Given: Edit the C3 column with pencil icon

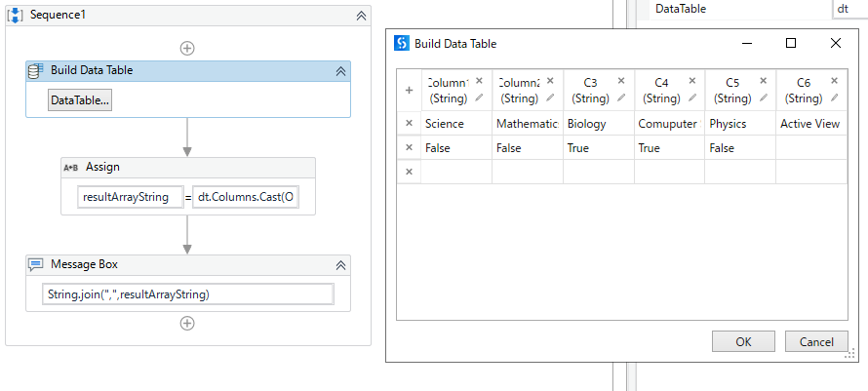Looking at the screenshot, I should (622, 98).
